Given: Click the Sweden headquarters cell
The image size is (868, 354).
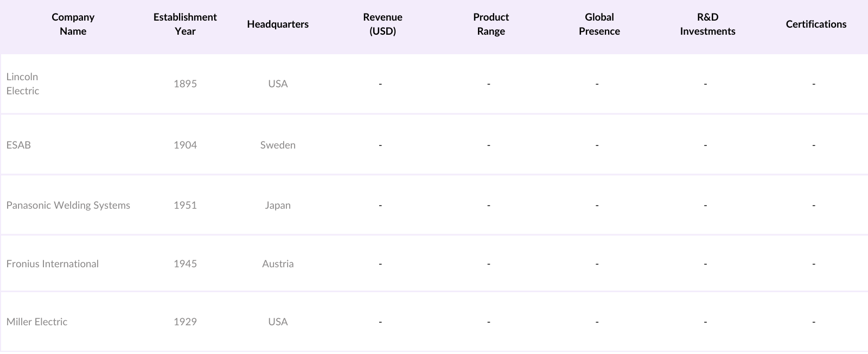Looking at the screenshot, I should [x=278, y=145].
